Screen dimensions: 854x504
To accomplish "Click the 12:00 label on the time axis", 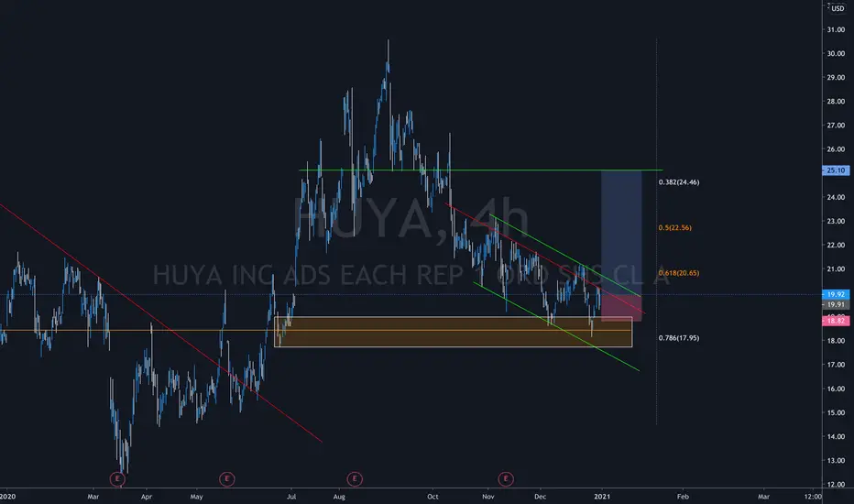I will coord(813,497).
